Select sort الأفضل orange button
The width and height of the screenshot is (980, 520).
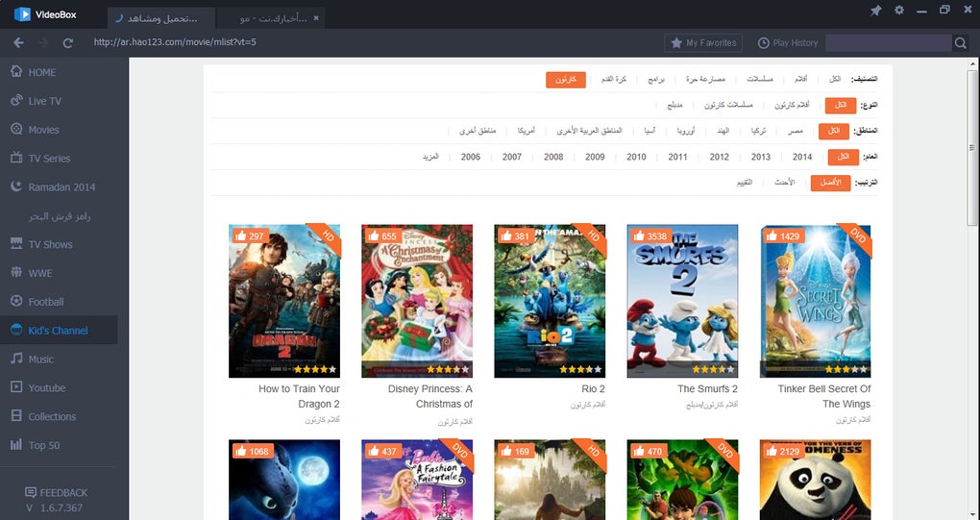[831, 184]
